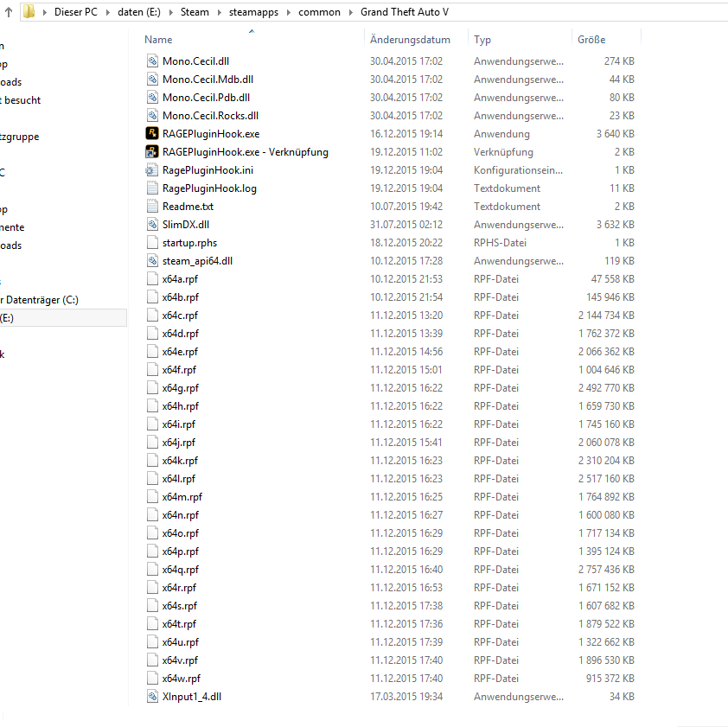Navigate to Dieser PC in the breadcrumb
The height and width of the screenshot is (727, 728).
76,12
